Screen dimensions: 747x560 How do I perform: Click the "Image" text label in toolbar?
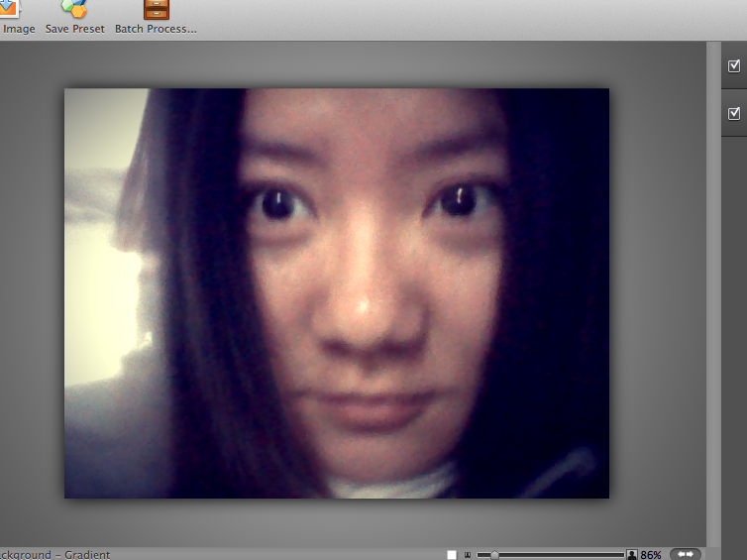19,29
